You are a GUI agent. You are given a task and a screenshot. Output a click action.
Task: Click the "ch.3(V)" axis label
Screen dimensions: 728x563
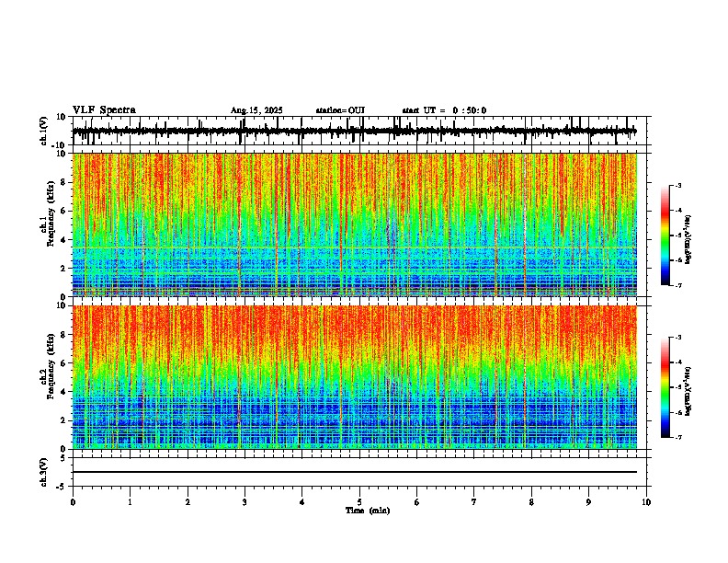click(43, 472)
